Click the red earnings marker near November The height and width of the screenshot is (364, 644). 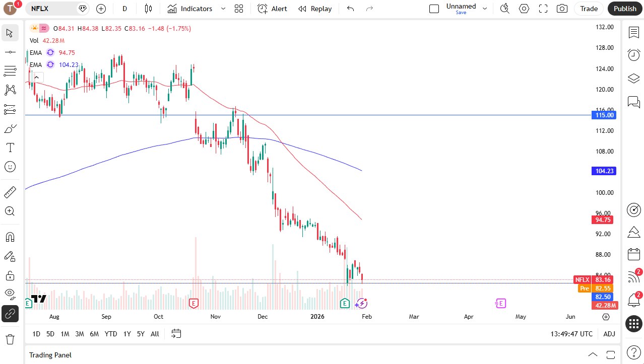pyautogui.click(x=194, y=303)
